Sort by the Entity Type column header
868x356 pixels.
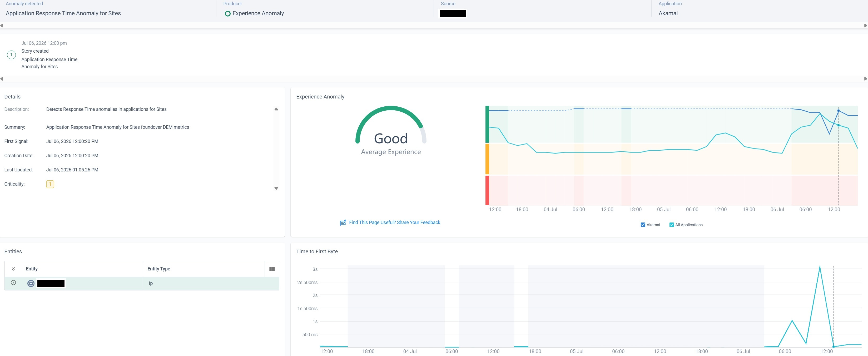(159, 269)
